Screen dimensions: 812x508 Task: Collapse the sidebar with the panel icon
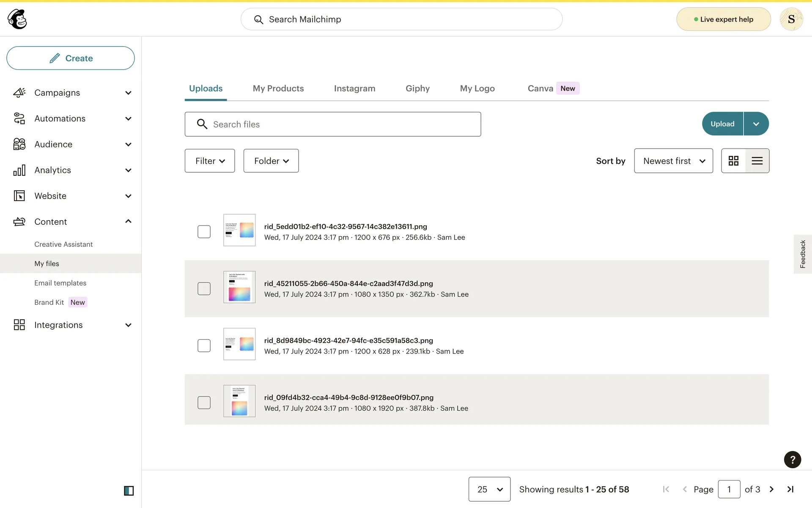tap(129, 491)
